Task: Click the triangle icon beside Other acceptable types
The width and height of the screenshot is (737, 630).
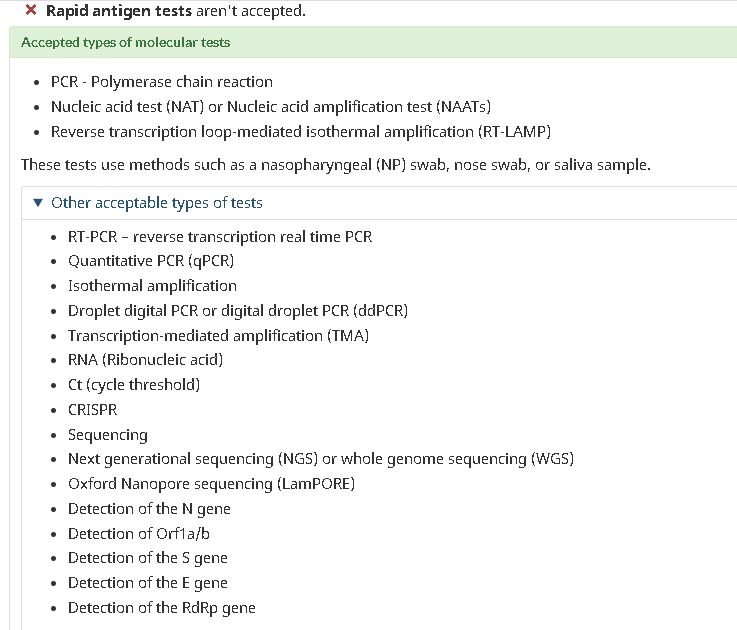Action: point(38,203)
